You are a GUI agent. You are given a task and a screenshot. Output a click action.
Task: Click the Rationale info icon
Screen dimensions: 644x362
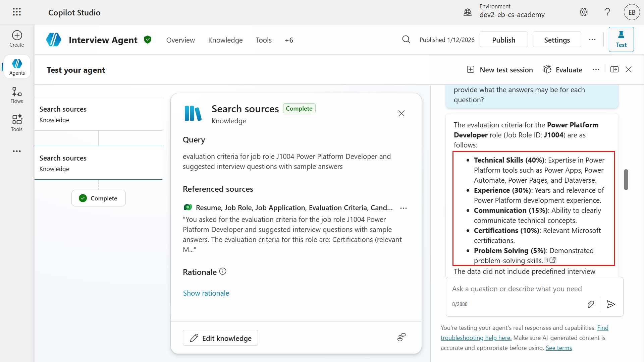(223, 271)
